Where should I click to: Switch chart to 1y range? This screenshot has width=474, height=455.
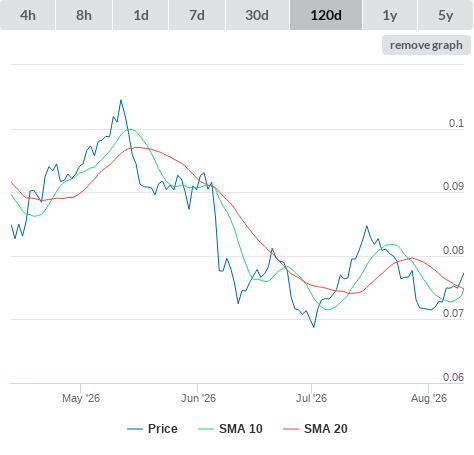pyautogui.click(x=390, y=15)
